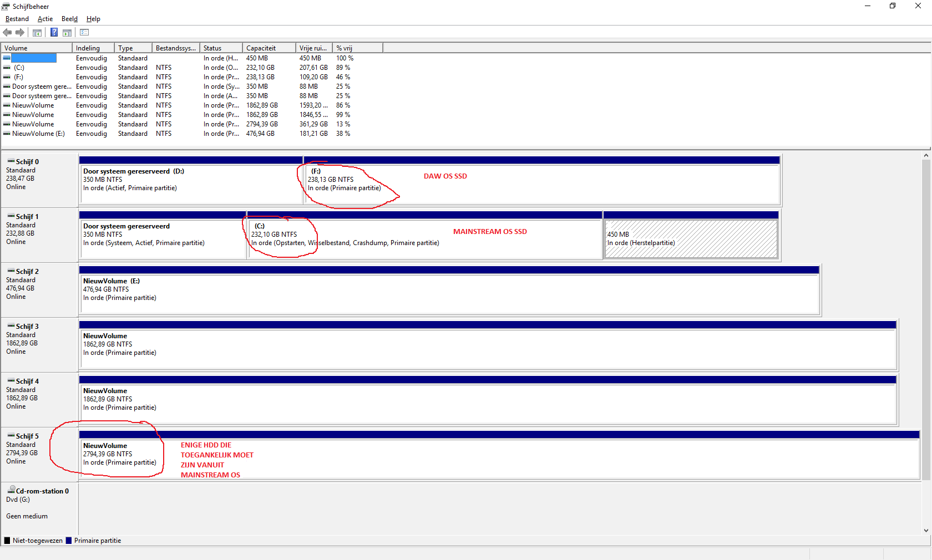This screenshot has width=932, height=560.
Task: Select the Schijf 2 disk icon
Action: [11, 271]
